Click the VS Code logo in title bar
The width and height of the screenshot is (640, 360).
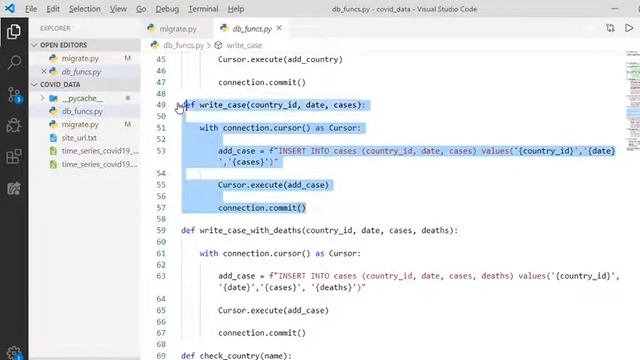[x=10, y=8]
